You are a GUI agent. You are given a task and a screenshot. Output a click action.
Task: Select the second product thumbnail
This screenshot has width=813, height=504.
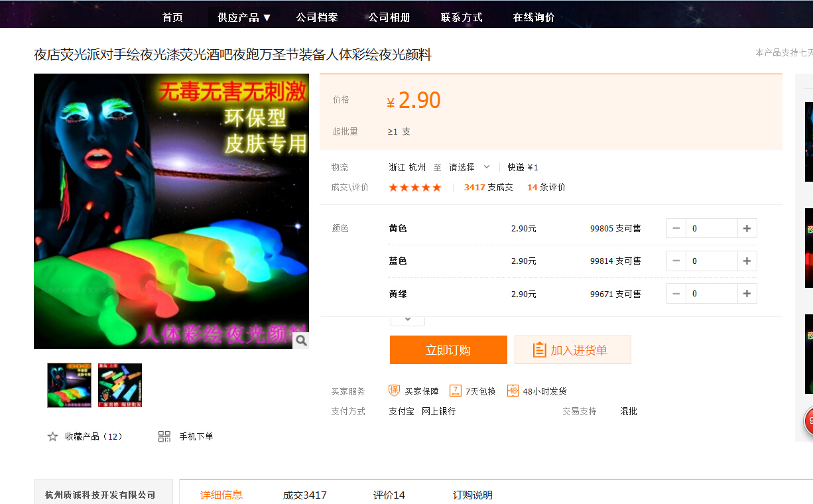click(120, 385)
